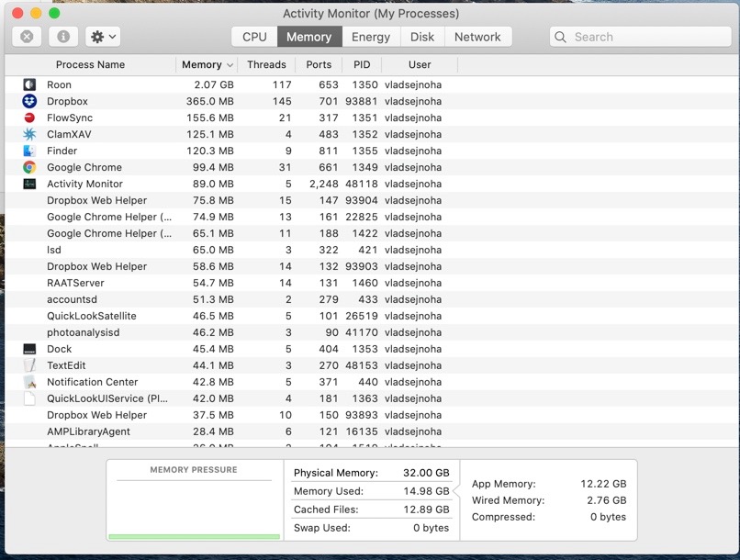Click the magnifying glass search icon

point(560,37)
